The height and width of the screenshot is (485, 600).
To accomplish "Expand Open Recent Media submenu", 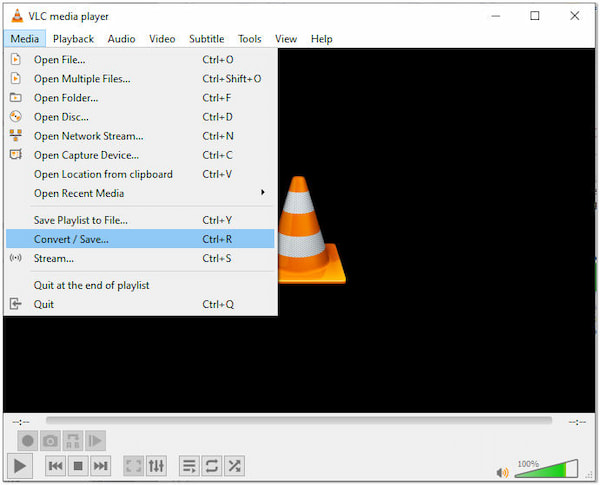I will pyautogui.click(x=140, y=193).
